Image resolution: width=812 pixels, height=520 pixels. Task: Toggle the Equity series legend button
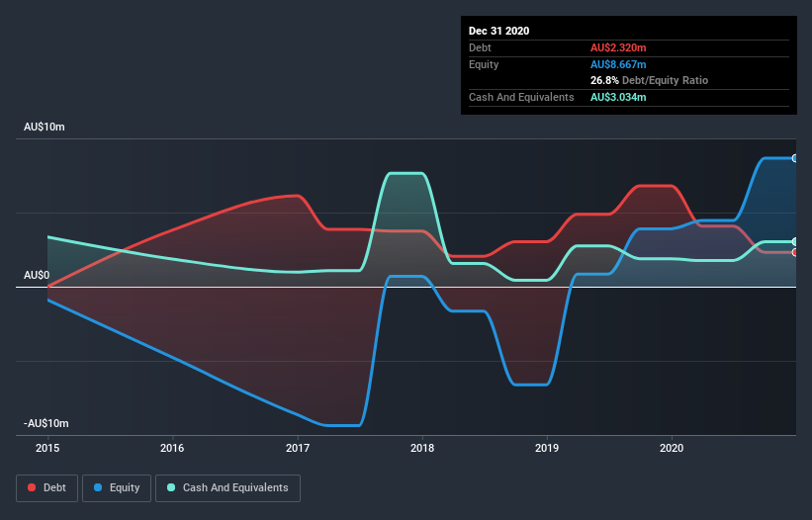[117, 488]
